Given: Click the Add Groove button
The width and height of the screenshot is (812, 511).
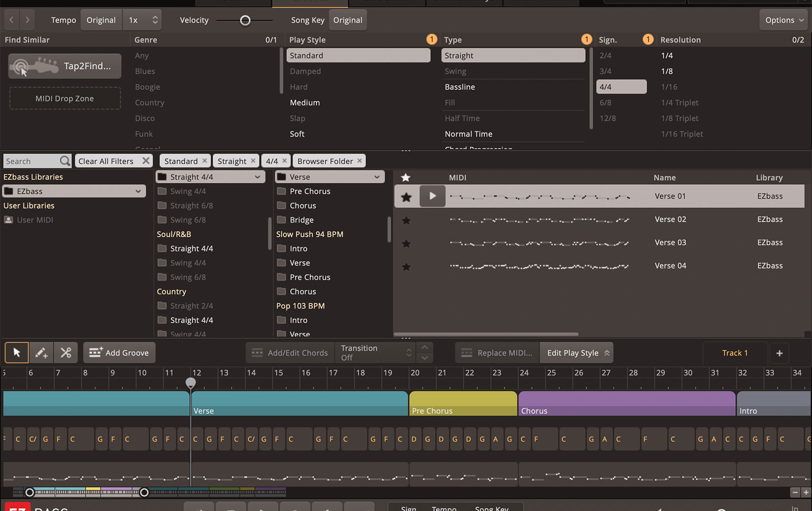Looking at the screenshot, I should point(119,353).
